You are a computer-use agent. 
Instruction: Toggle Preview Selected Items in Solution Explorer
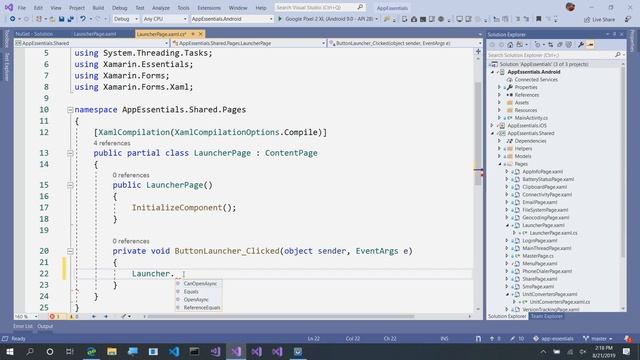tap(590, 45)
